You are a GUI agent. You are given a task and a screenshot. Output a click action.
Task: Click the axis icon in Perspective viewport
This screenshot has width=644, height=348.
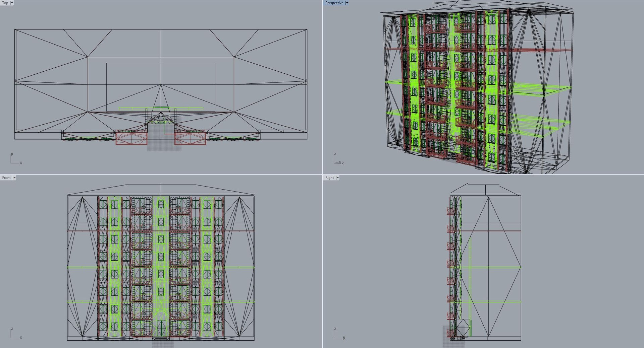pyautogui.click(x=339, y=159)
